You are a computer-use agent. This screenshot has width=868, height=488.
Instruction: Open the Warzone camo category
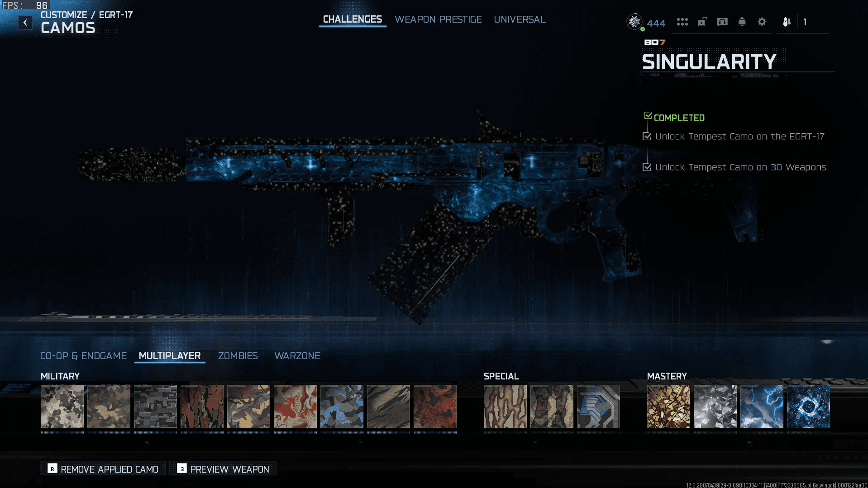(x=297, y=356)
